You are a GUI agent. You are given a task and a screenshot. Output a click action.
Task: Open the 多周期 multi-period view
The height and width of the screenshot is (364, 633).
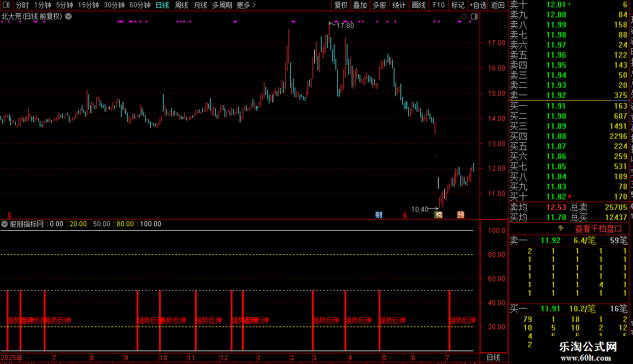pos(222,5)
